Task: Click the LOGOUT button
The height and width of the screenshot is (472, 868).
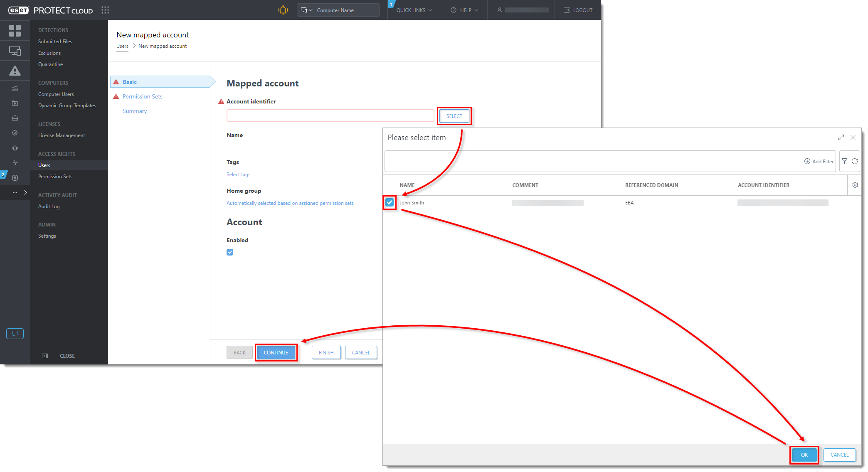Action: click(x=578, y=10)
